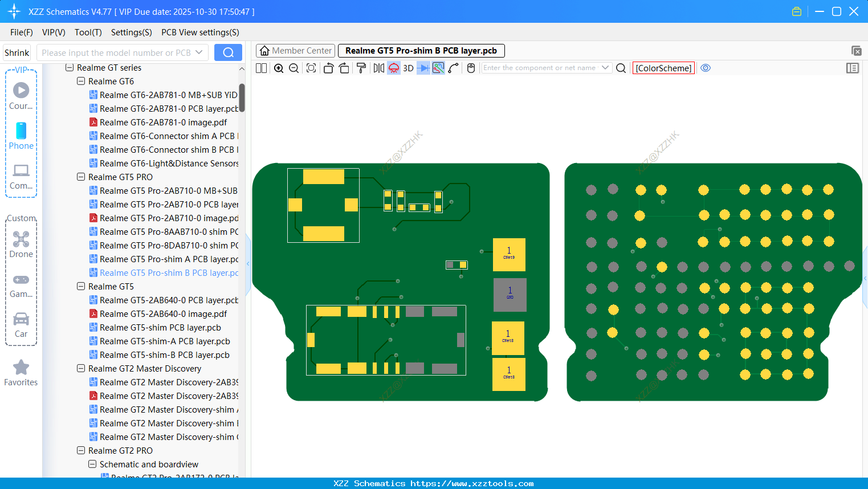Viewport: 868px width, 489px height.
Task: Search for the entered component or net
Action: coord(621,68)
